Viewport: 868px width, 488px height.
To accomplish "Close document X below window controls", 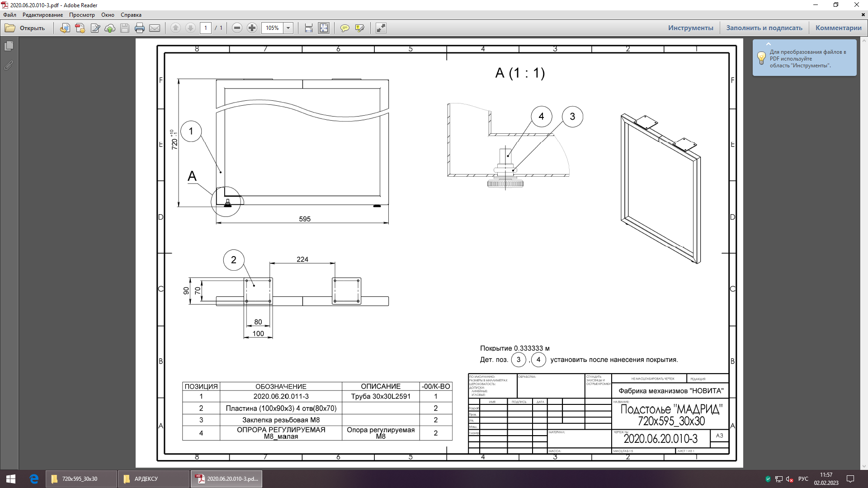I will coord(863,15).
